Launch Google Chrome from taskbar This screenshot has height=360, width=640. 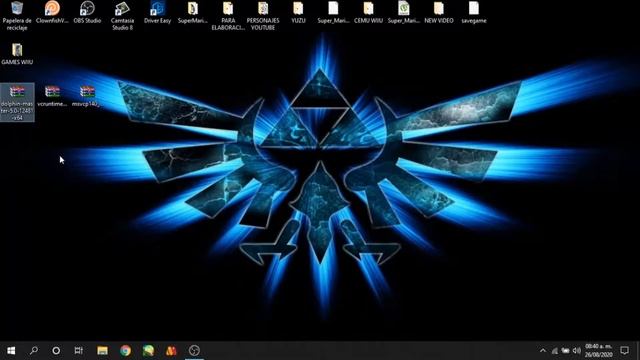pos(125,351)
